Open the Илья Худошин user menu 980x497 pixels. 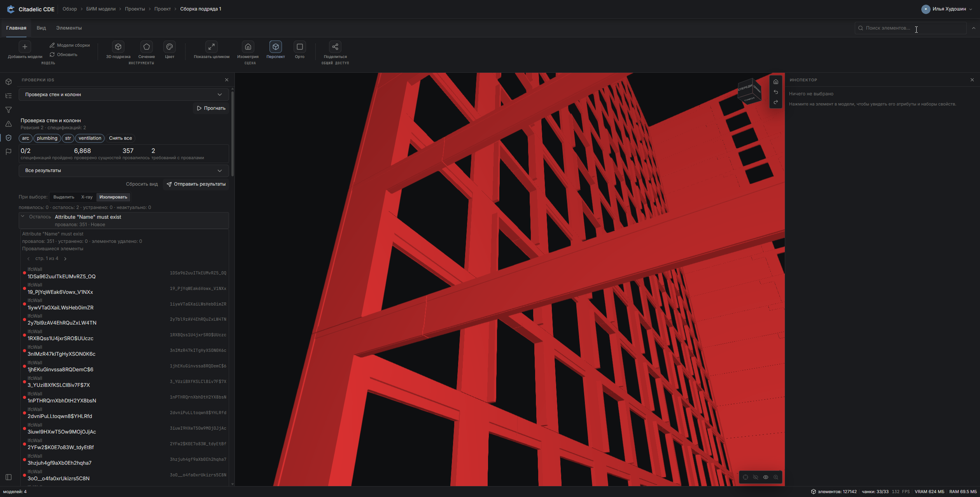pyautogui.click(x=947, y=9)
